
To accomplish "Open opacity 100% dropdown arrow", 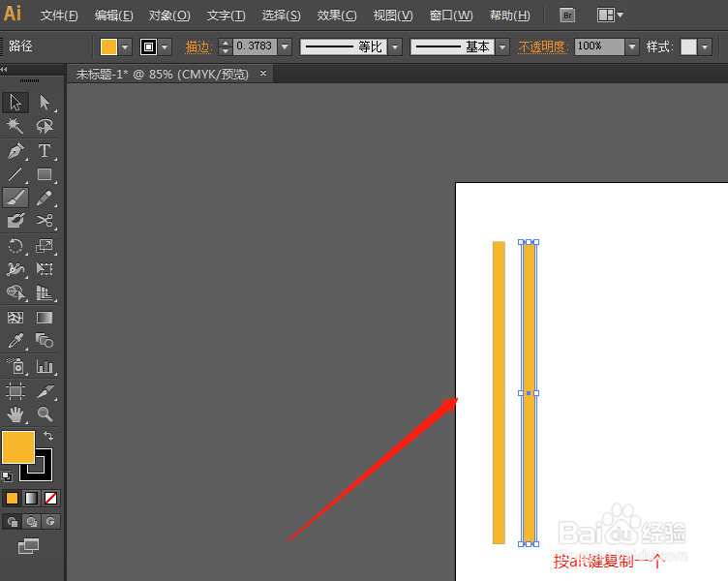I will pyautogui.click(x=631, y=46).
